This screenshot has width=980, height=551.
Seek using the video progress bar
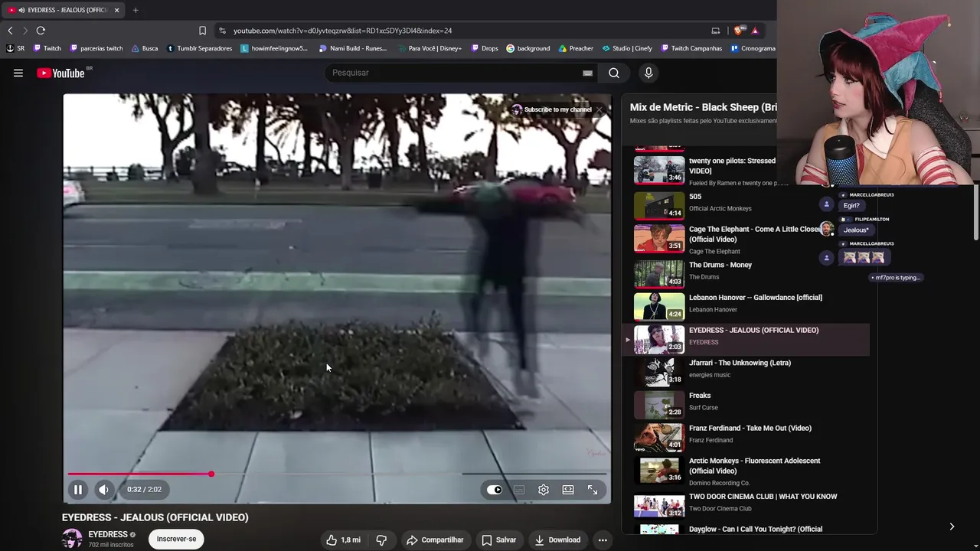point(337,474)
